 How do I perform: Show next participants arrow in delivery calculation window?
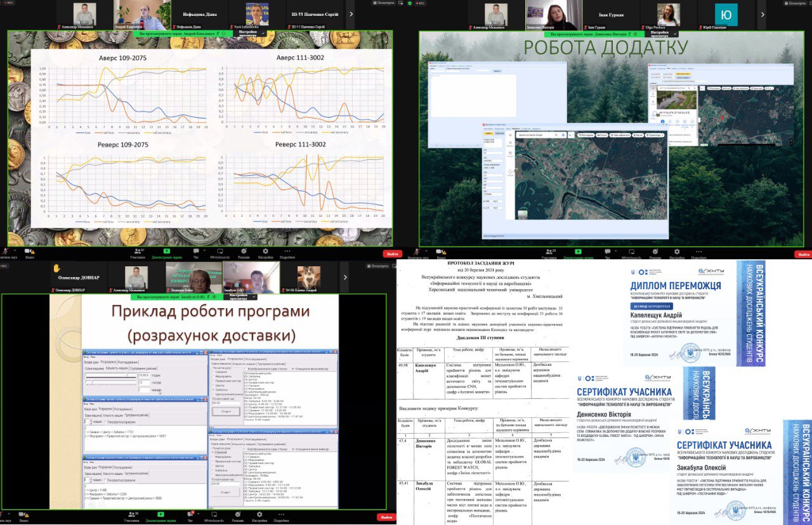click(345, 278)
